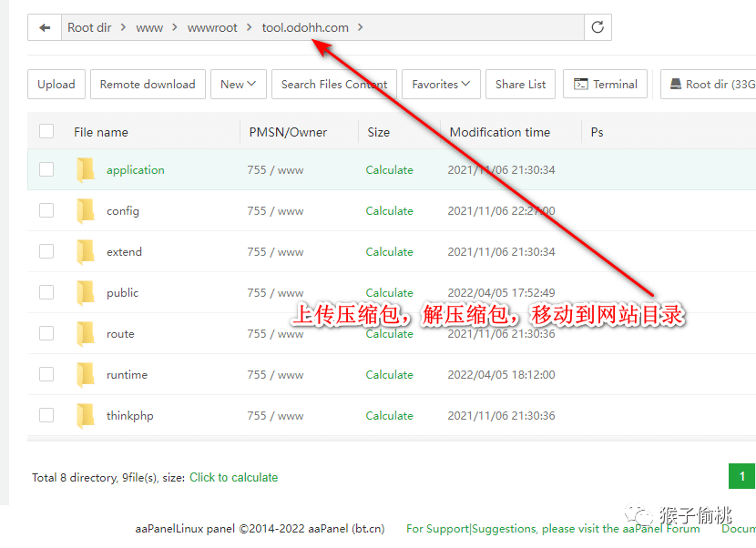
Task: Click the refresh icon beside path bar
Action: pos(598,27)
